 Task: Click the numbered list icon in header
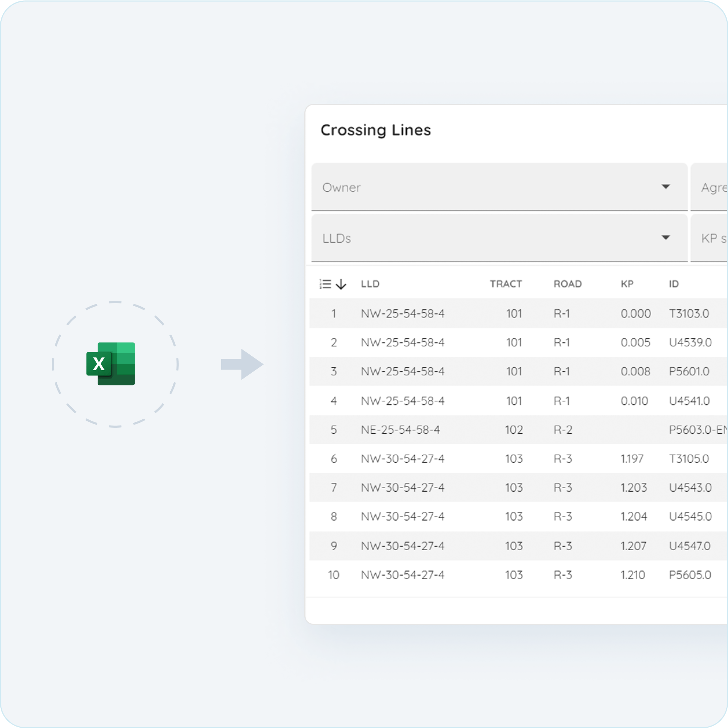[x=325, y=284]
